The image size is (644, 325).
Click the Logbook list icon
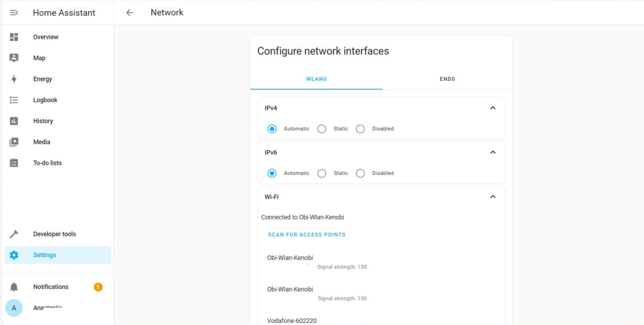[14, 100]
